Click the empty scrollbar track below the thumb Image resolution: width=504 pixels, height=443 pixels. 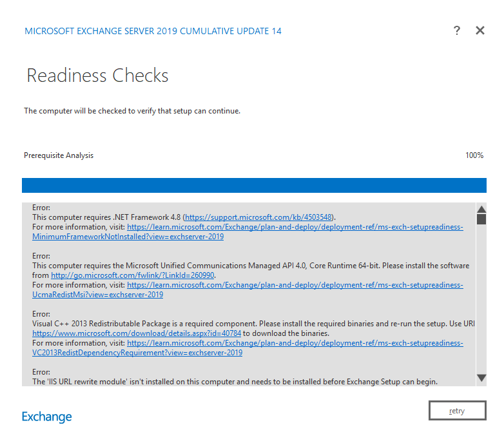481,297
